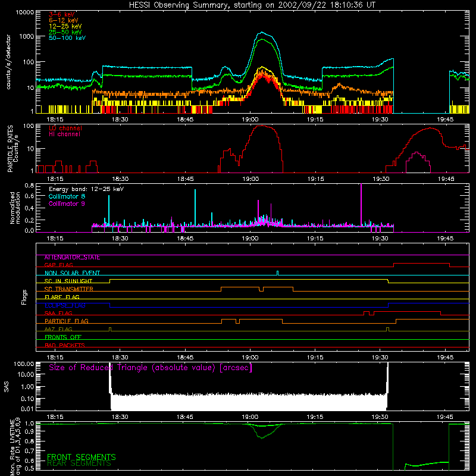This screenshot has width=476, height=476.
Task: Select the 'Collimator 9' legend label
Action: click(67, 203)
